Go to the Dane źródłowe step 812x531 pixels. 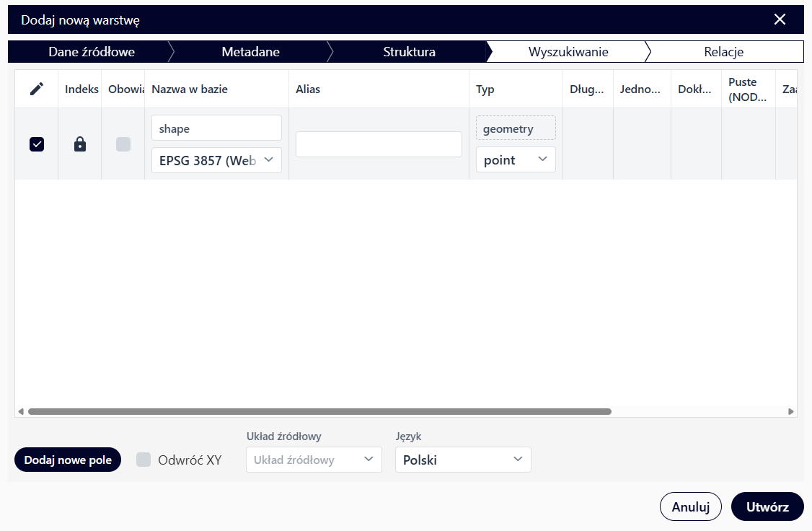coord(92,52)
